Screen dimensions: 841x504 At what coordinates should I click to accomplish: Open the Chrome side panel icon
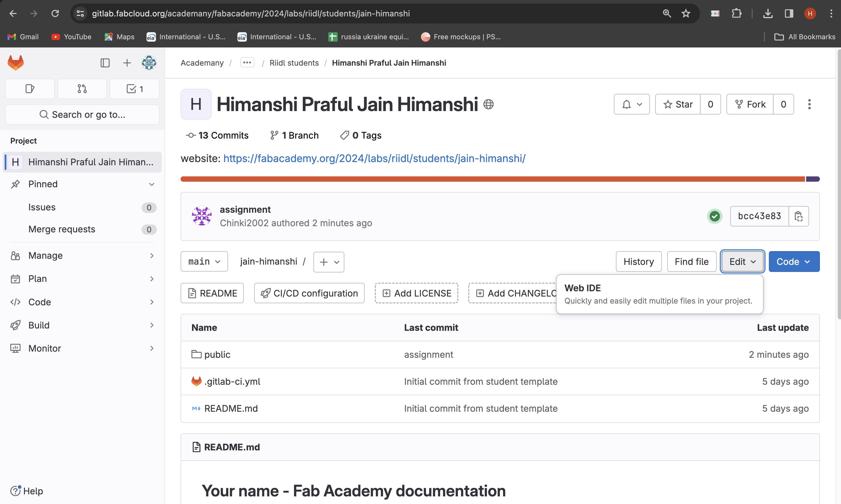click(x=789, y=13)
